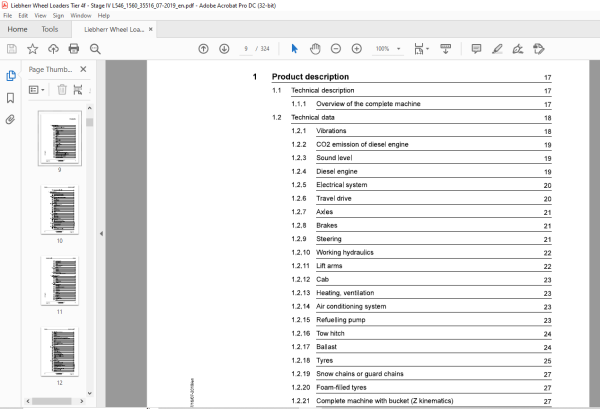Open the View menu

tap(40, 16)
